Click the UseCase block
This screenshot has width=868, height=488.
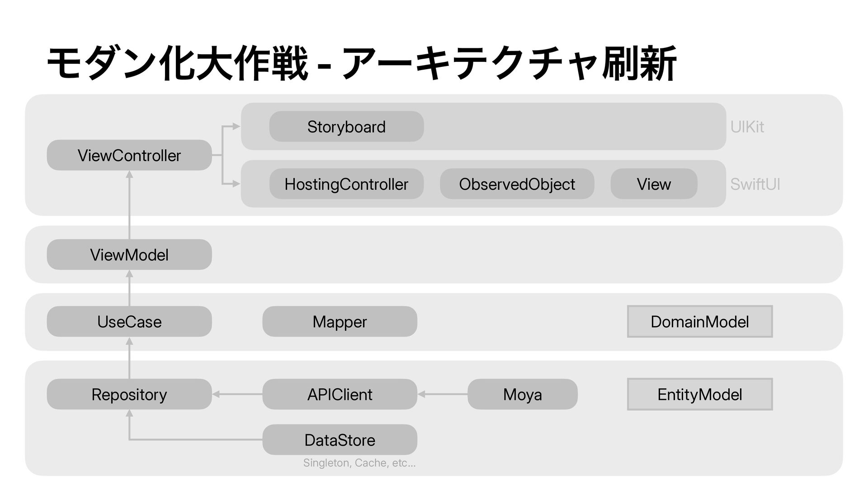[x=129, y=321]
